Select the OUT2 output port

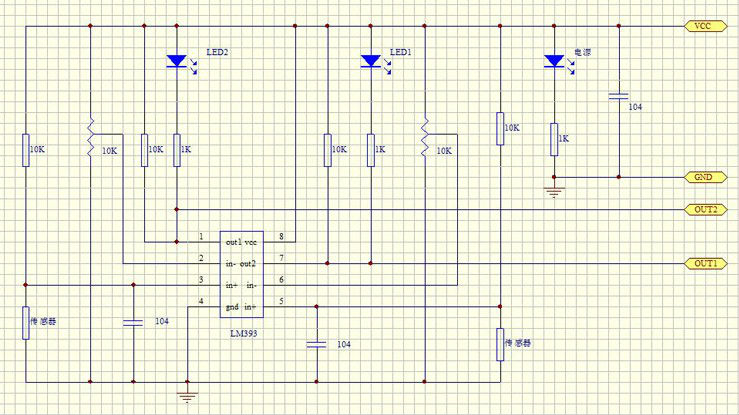(x=703, y=210)
